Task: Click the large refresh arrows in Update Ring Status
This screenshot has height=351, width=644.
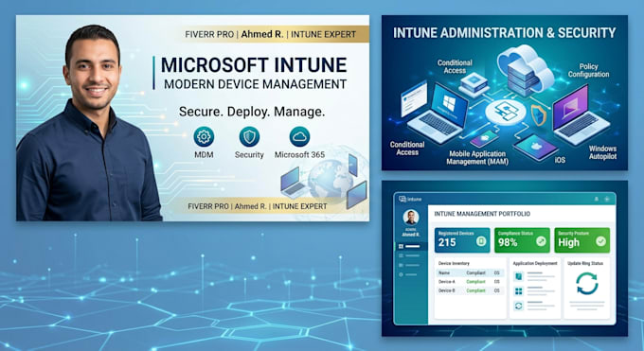Action: click(x=587, y=283)
